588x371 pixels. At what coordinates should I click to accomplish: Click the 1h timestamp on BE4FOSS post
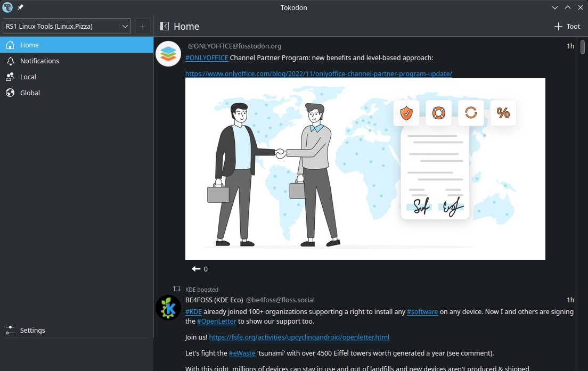570,300
